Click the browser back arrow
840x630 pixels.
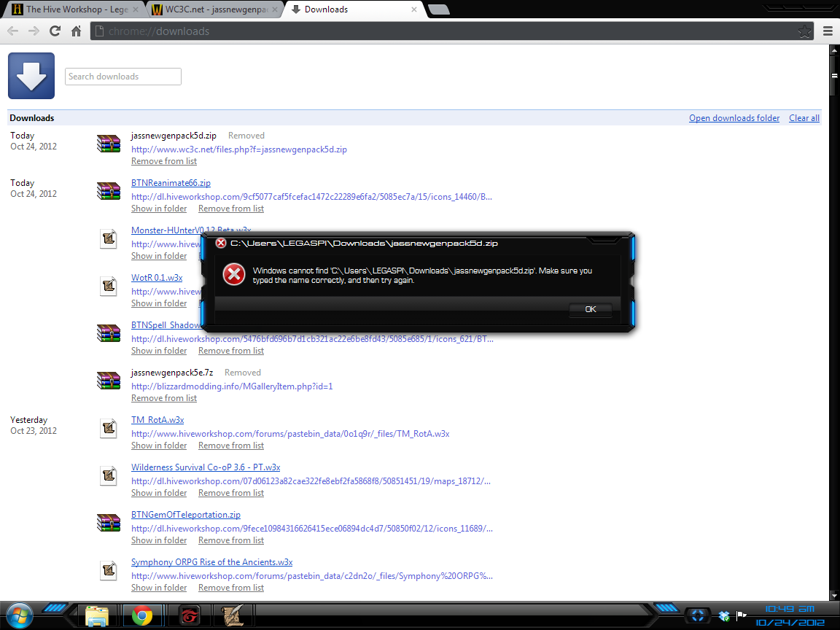tap(13, 31)
